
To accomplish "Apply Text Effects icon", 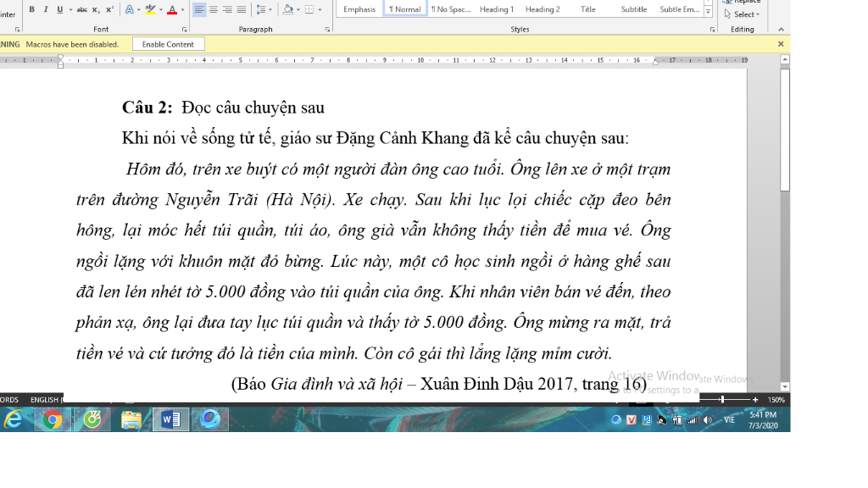I will (129, 9).
